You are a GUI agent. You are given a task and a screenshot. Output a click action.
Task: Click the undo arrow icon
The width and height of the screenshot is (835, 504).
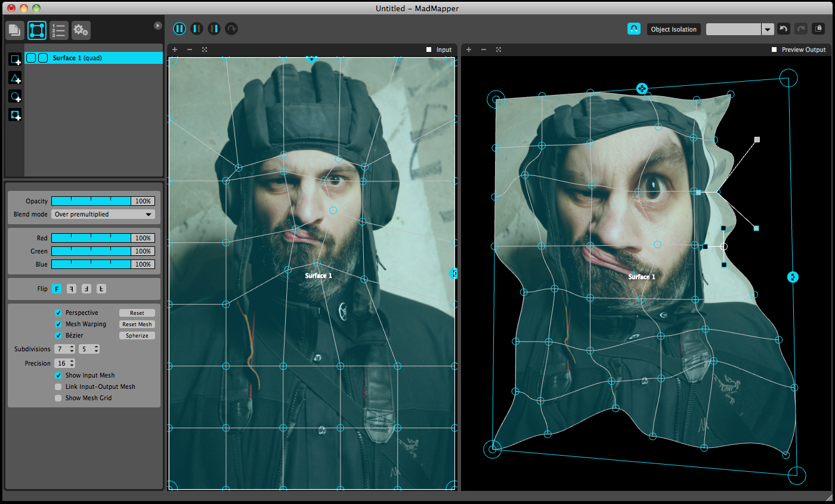pyautogui.click(x=784, y=29)
